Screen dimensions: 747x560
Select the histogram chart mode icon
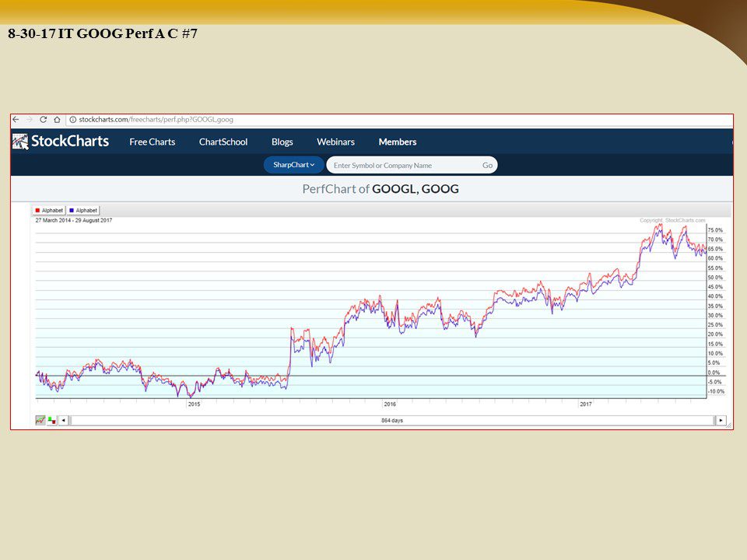pos(52,421)
